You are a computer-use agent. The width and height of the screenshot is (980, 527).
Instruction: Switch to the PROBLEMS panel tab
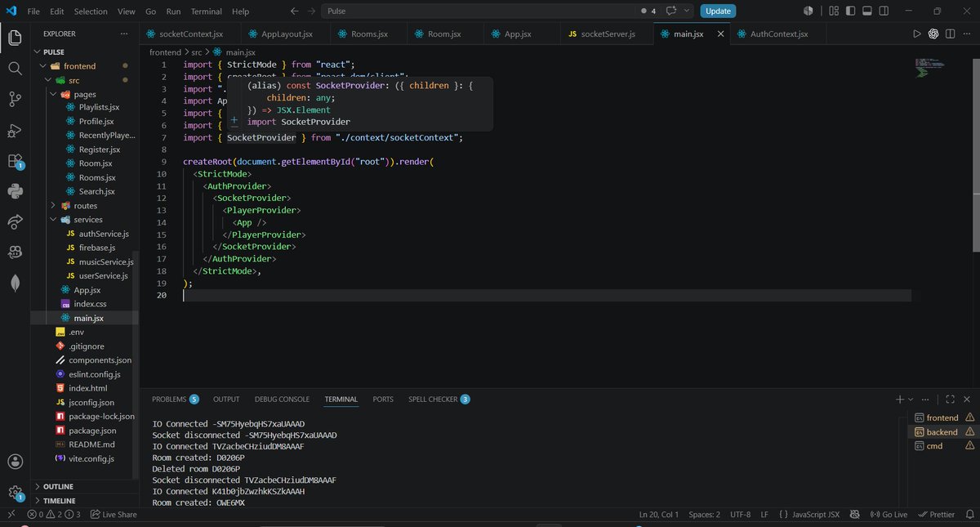pyautogui.click(x=175, y=400)
